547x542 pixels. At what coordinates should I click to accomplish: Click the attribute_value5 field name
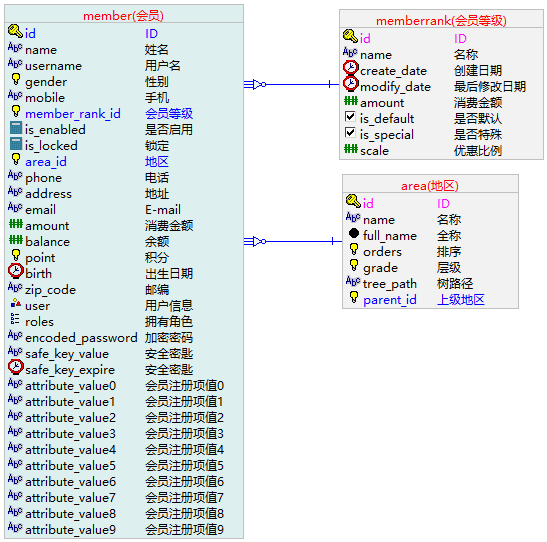(70, 466)
